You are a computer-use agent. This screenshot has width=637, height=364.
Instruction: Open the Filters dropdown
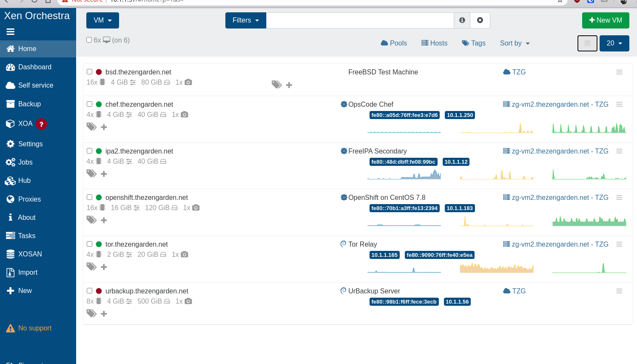246,20
